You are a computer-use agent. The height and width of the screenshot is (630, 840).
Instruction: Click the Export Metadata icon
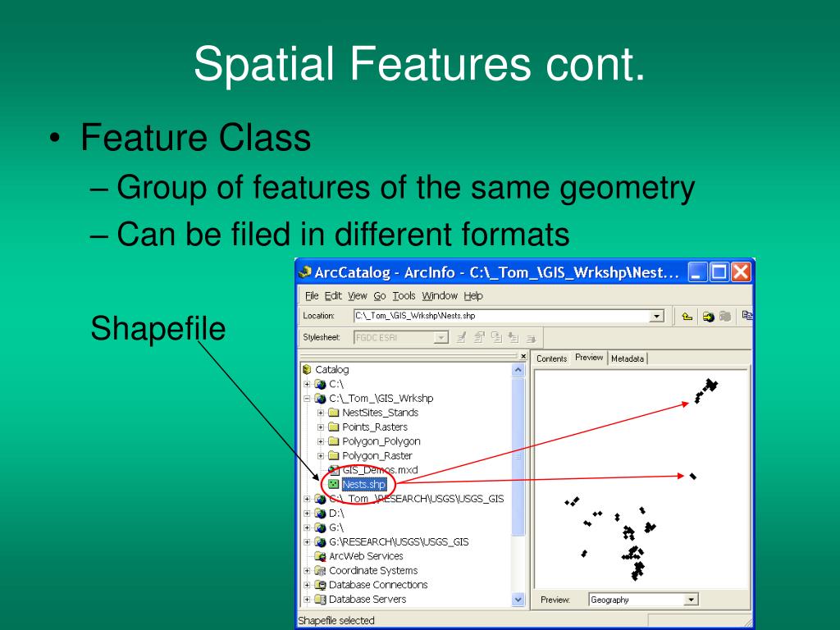pyautogui.click(x=531, y=338)
